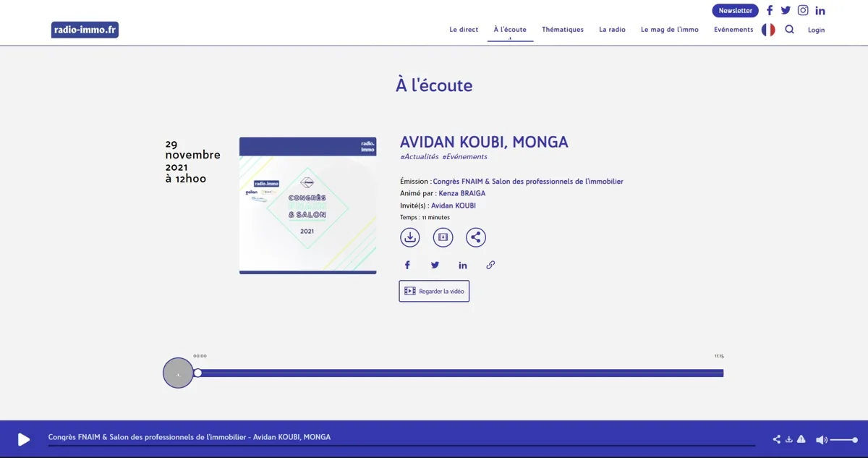Open Instagram profile from the header
This screenshot has height=458, width=868.
(x=803, y=10)
